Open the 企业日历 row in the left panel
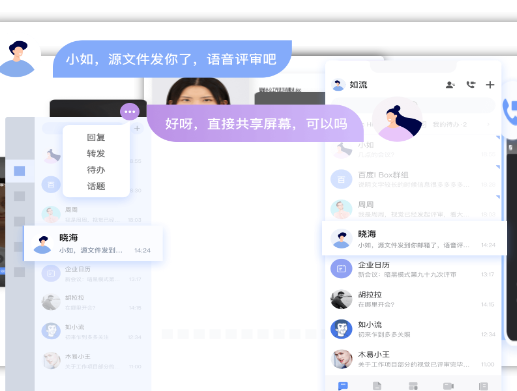Viewport: 517px width, 391px height. coord(93,274)
